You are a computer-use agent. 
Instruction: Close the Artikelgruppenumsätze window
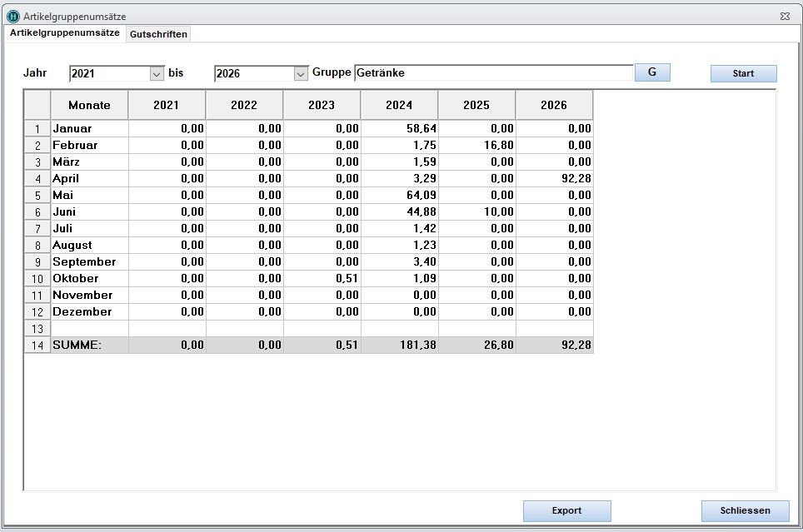785,16
